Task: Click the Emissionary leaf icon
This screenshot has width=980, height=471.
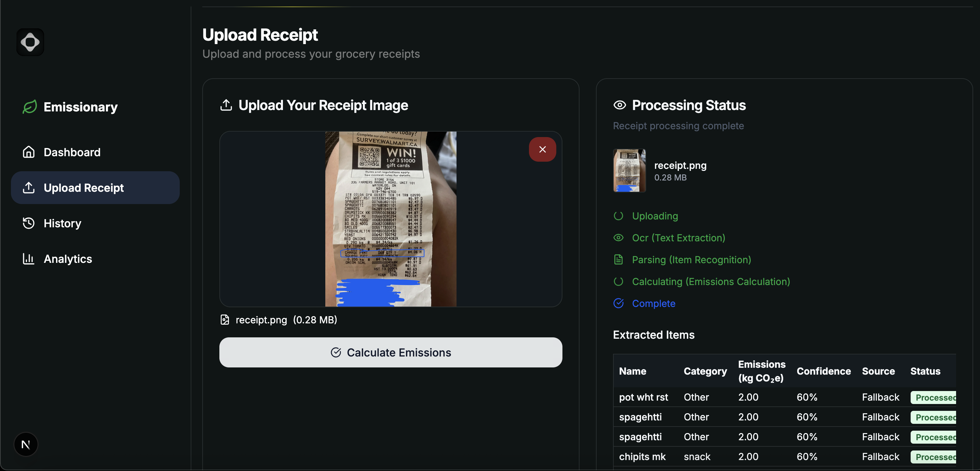Action: [x=30, y=107]
